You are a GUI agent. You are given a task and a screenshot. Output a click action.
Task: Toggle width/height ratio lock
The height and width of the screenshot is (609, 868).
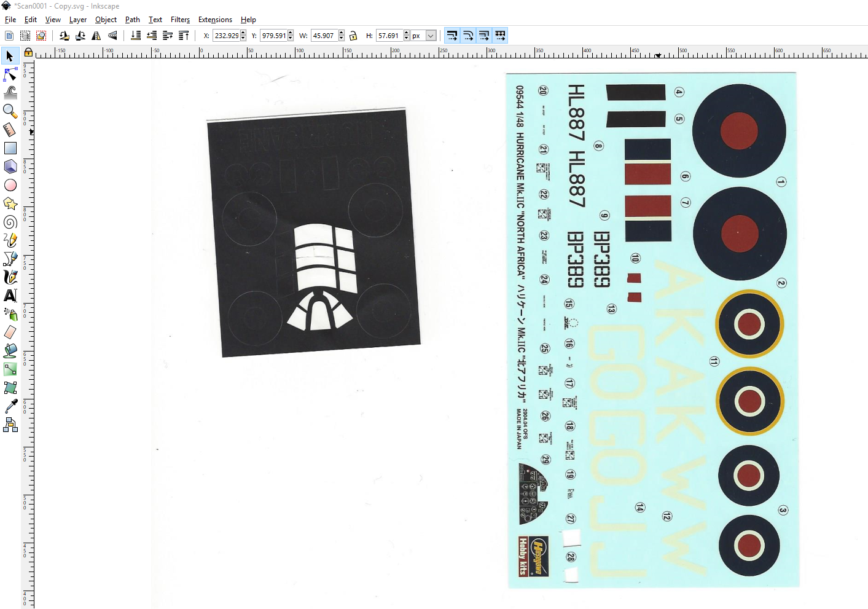(353, 36)
